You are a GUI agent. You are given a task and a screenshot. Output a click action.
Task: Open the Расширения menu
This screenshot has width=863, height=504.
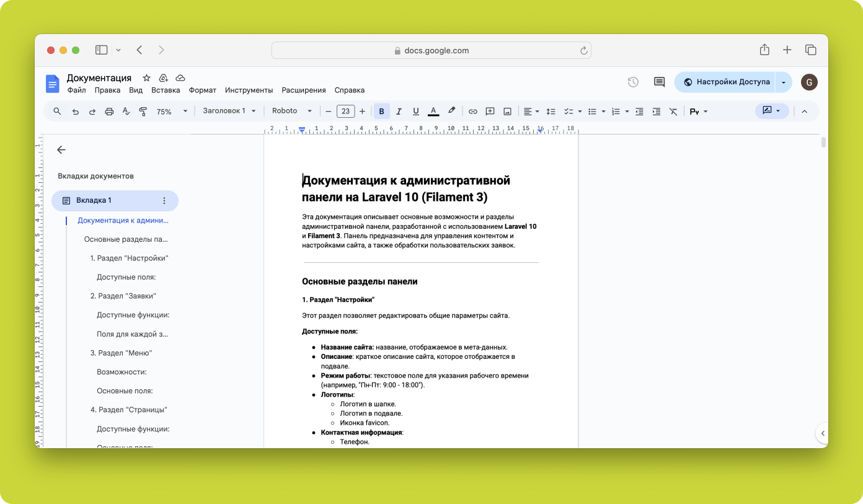click(304, 91)
